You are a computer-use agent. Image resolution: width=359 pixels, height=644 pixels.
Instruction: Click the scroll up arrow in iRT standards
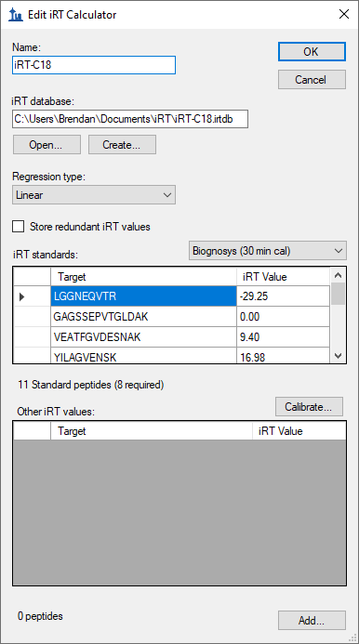tap(338, 275)
